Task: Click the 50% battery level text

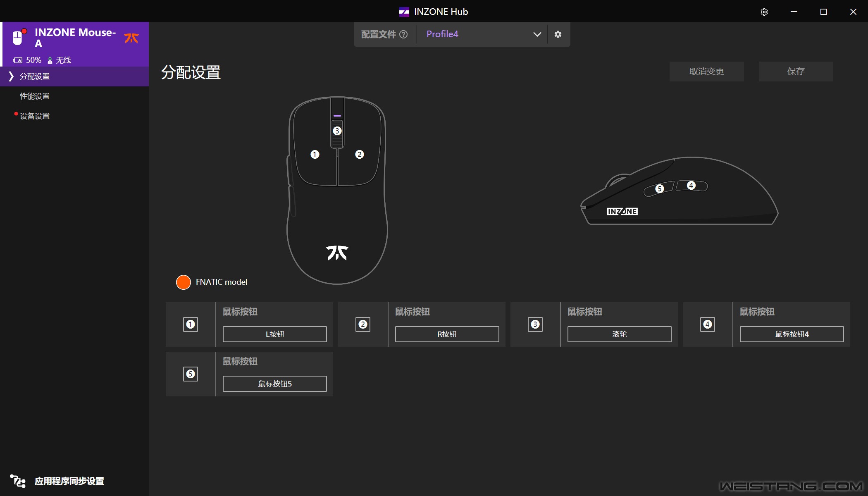Action: click(x=34, y=60)
